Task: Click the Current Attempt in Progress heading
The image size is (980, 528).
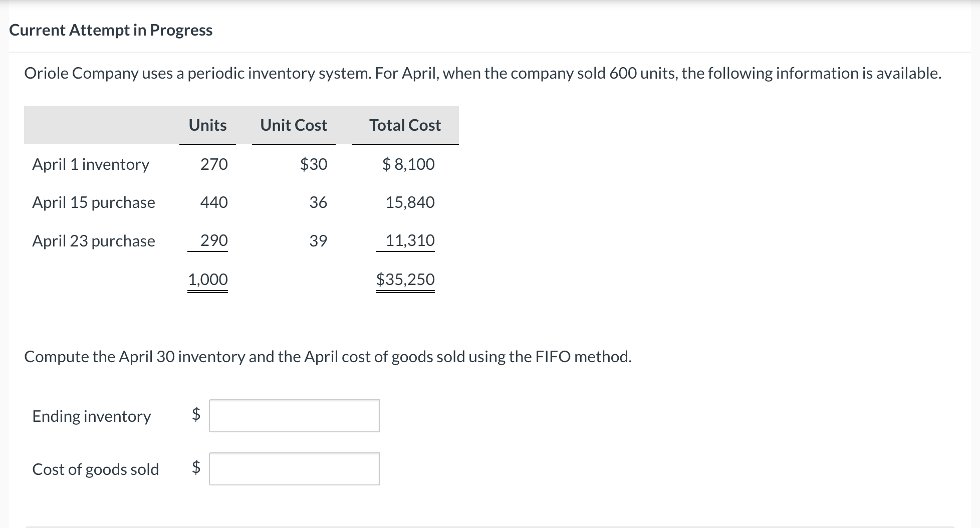Action: (111, 30)
